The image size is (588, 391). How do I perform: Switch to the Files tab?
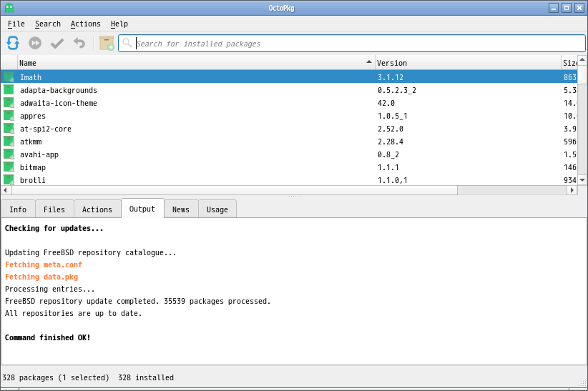pos(54,209)
